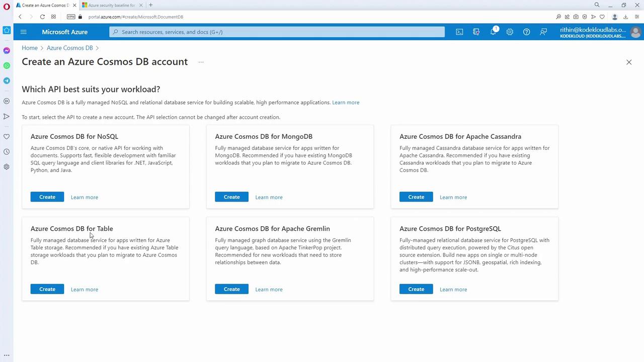
Task: Create an Azure Cosmos DB for NoSQL account
Action: (x=47, y=197)
